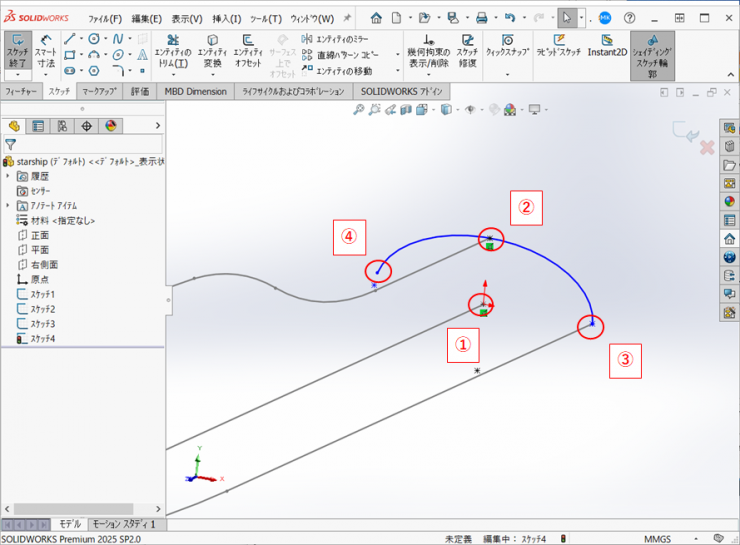Viewport: 740px width, 545px height.
Task: Switch to the 評価 (Evaluate) tab
Action: tap(139, 91)
